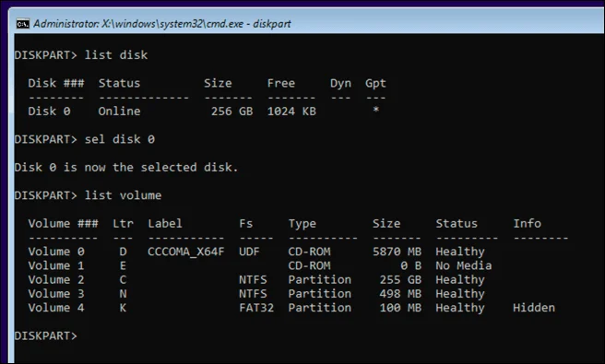Click the cmd.exe icon in title bar
The width and height of the screenshot is (605, 364).
[23, 24]
